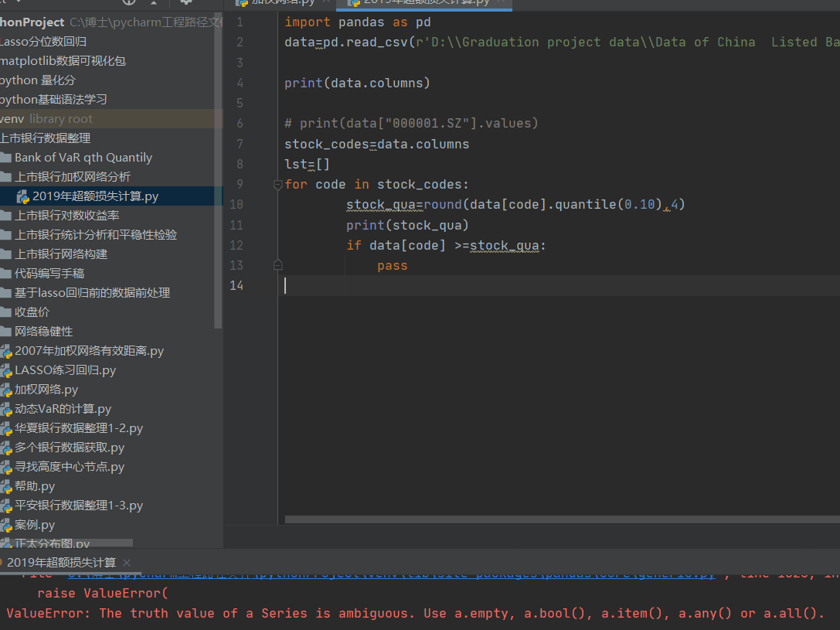Close the 2019年超额损失计算 run tab
This screenshot has height=630, width=840.
click(126, 563)
